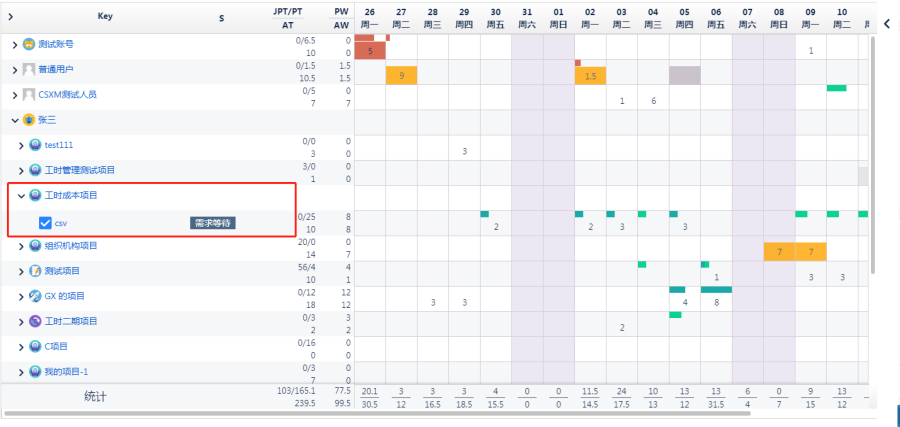The image size is (900, 427).
Task: Click the 工时成本项目 project icon
Action: pyautogui.click(x=36, y=196)
